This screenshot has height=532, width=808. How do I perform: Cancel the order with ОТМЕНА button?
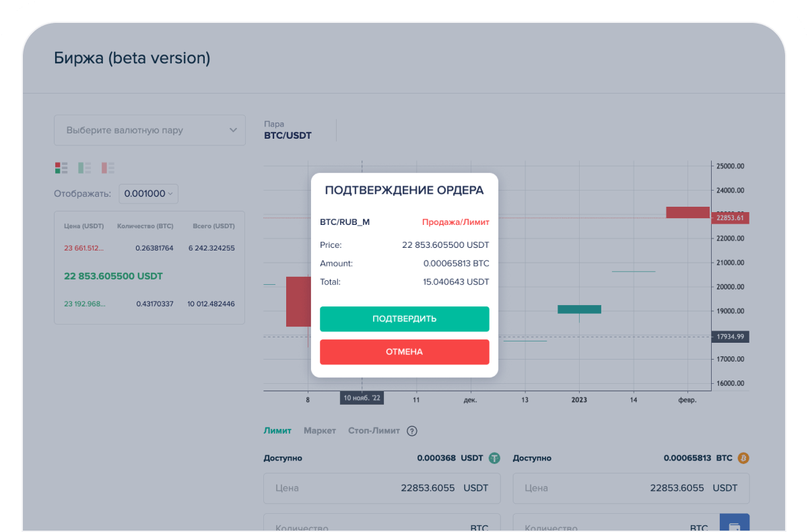404,352
